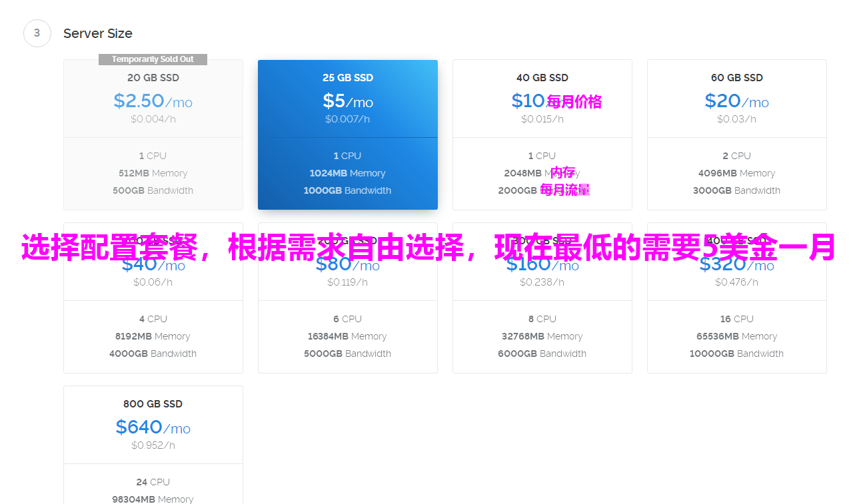Click the "8 CPU" spec line
Screen dimensions: 855x504
[542, 319]
